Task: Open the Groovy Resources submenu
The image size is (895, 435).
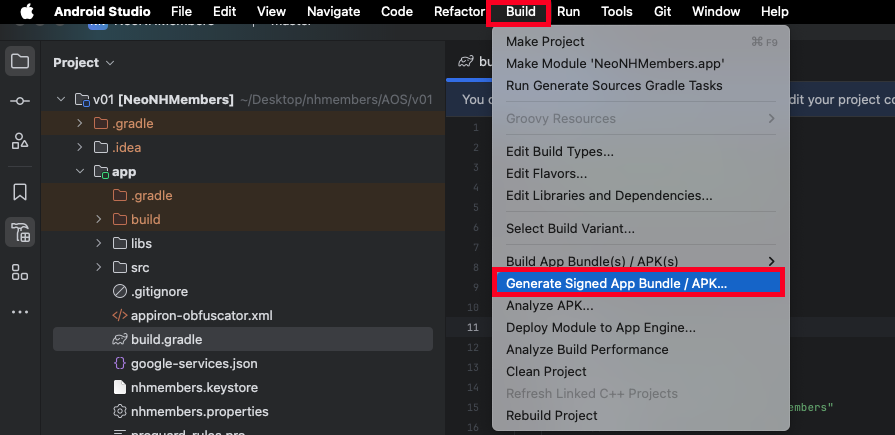Action: click(640, 119)
